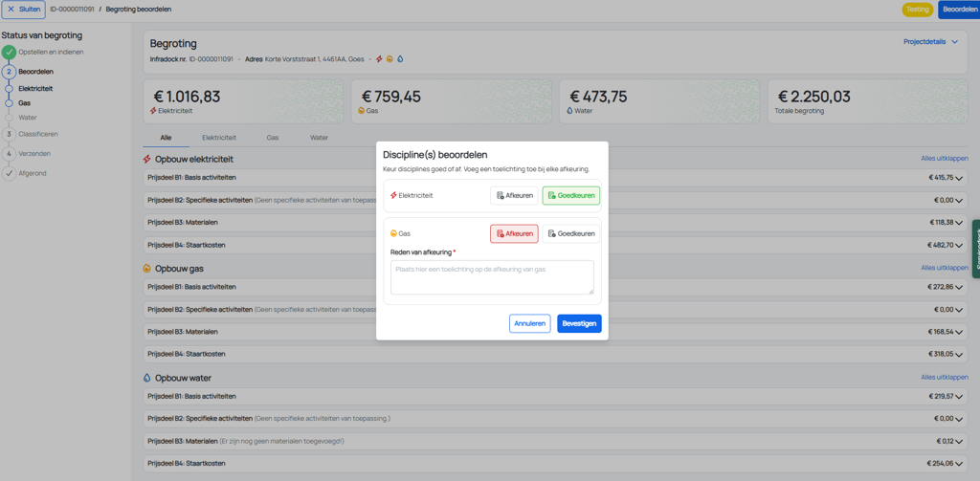The image size is (980, 481).
Task: Select Elektriciteit substep in status sidebar
Action: (x=35, y=89)
